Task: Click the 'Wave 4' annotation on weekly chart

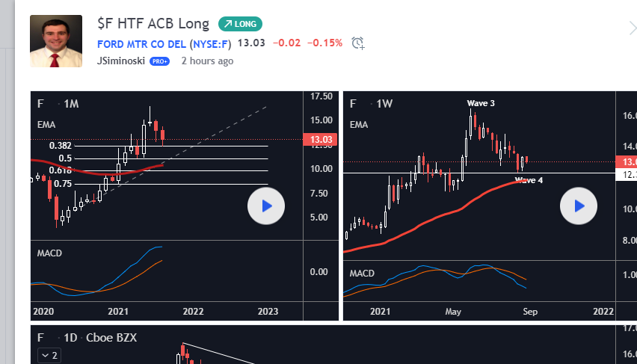Action: point(529,180)
